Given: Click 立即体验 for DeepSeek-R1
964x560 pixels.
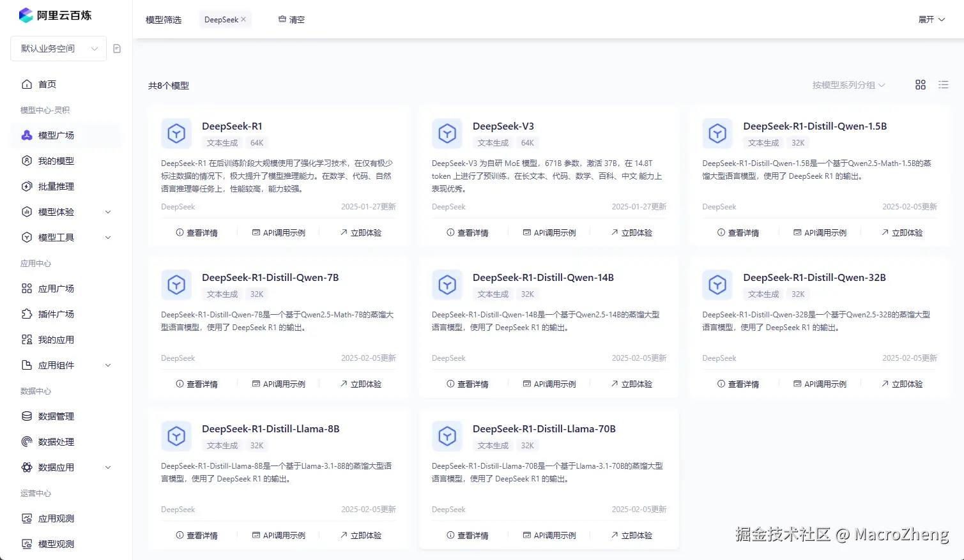Looking at the screenshot, I should click(x=361, y=233).
